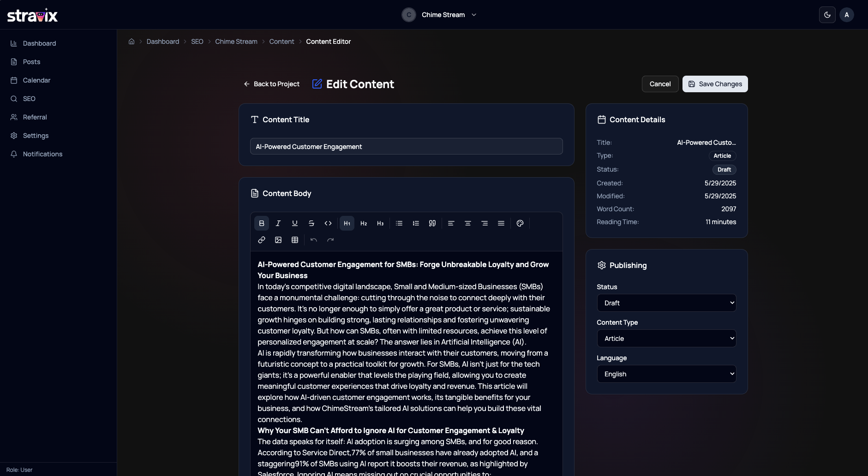Click Save Changes
This screenshot has height=476, width=868.
pyautogui.click(x=715, y=84)
